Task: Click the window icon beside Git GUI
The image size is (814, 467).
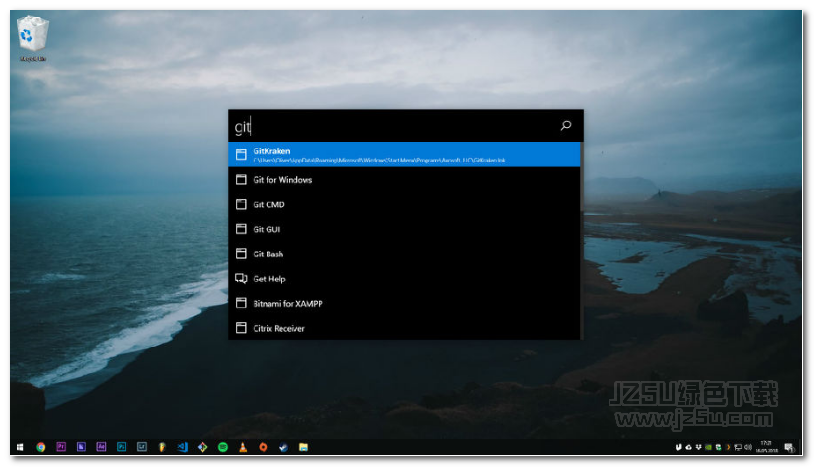Action: 241,229
